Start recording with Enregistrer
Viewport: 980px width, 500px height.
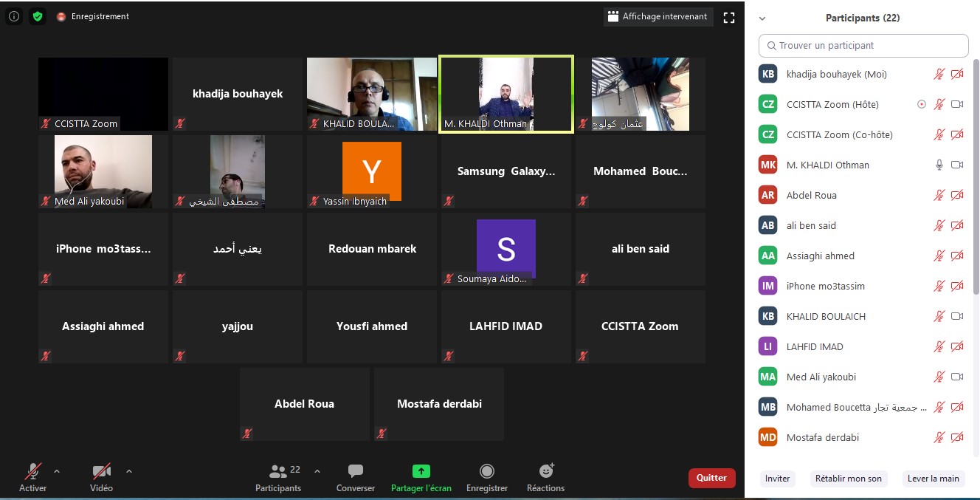487,477
